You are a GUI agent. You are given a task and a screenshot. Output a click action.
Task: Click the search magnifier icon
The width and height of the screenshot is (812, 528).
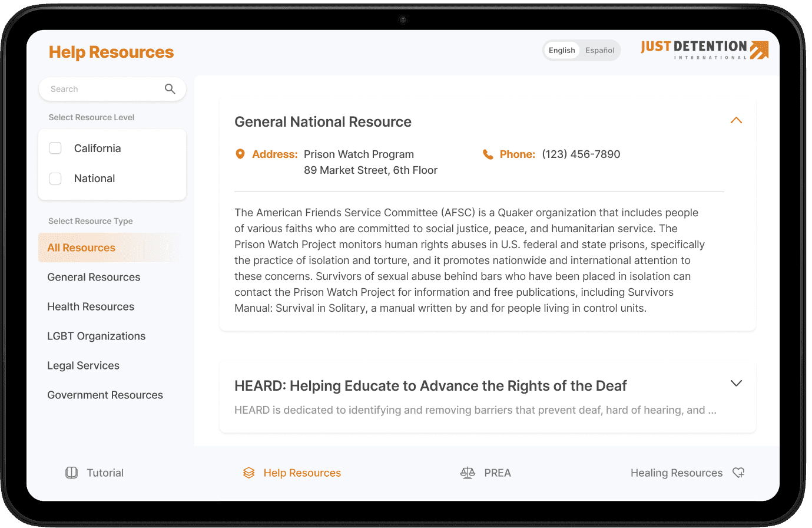point(170,89)
